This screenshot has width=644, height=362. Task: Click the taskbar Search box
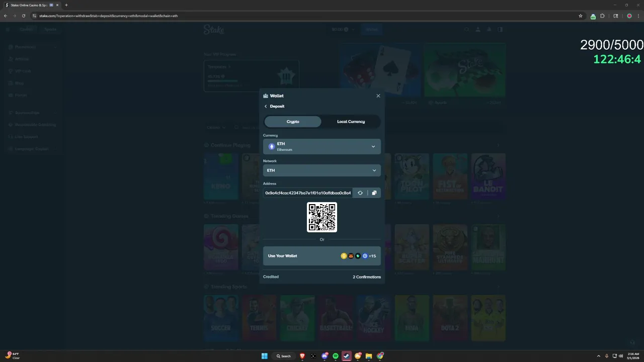(x=283, y=356)
